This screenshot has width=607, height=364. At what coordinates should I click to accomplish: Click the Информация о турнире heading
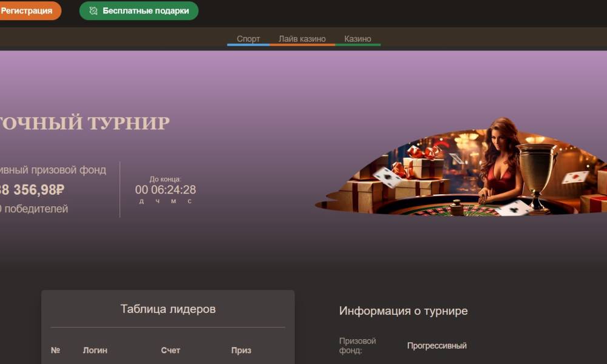(404, 311)
